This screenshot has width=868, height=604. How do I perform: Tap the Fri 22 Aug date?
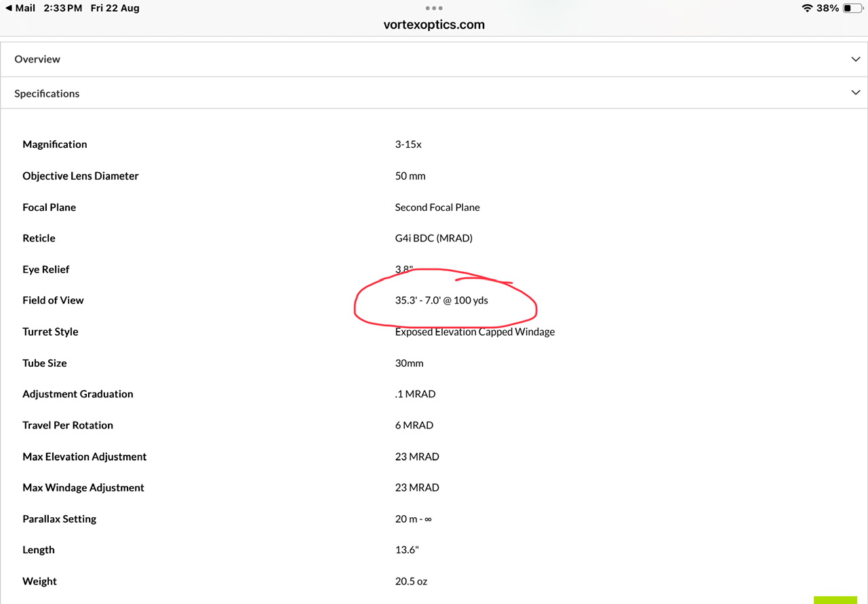click(115, 8)
